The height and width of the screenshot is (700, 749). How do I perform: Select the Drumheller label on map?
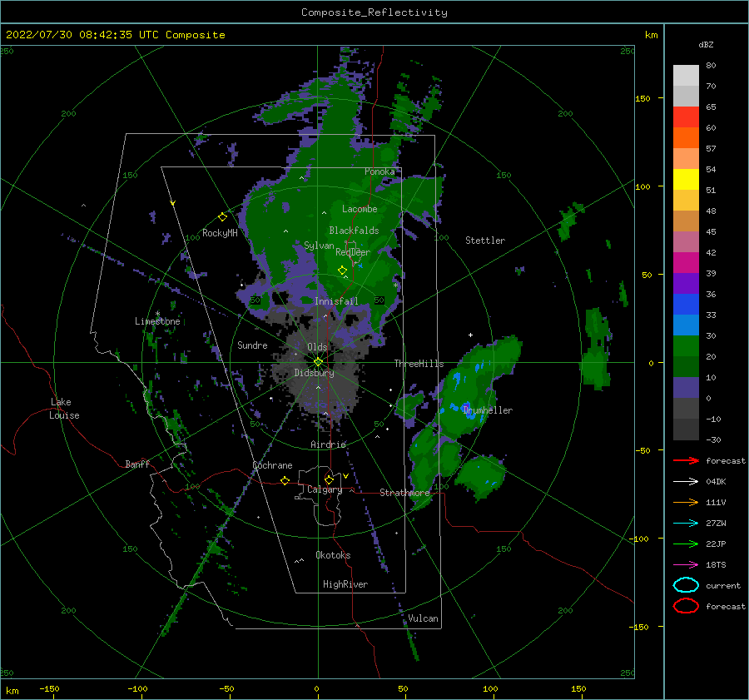[x=489, y=410]
